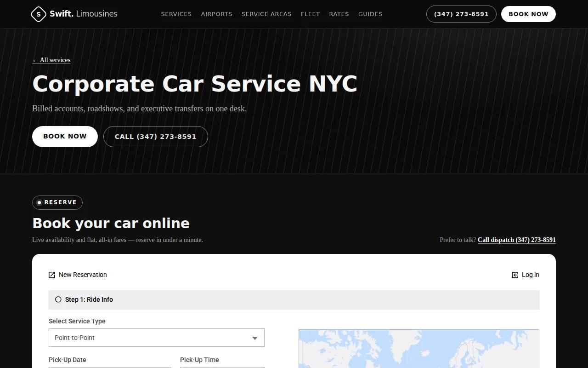
Task: Click the Call dispatch phone link
Action: (x=517, y=240)
